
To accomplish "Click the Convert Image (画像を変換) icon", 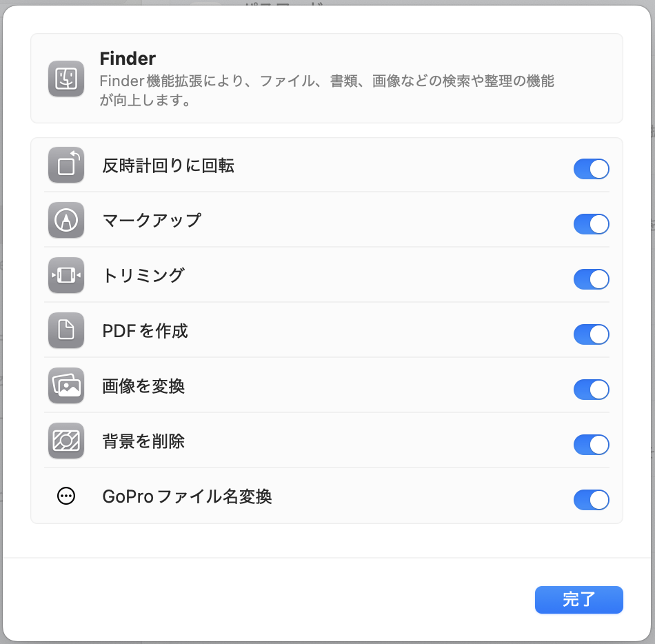I will pos(66,385).
